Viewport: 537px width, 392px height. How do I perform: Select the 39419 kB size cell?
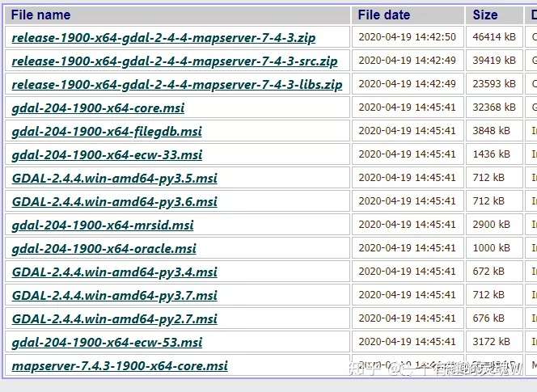point(494,61)
